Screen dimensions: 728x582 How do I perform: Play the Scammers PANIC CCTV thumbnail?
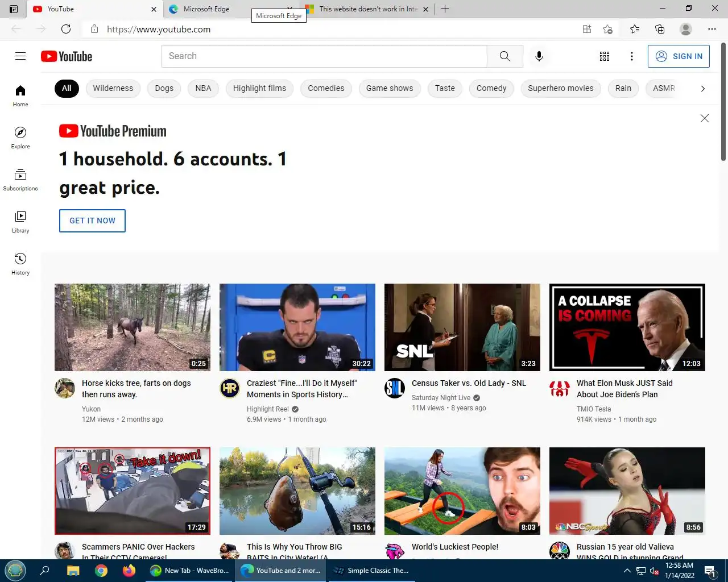133,491
